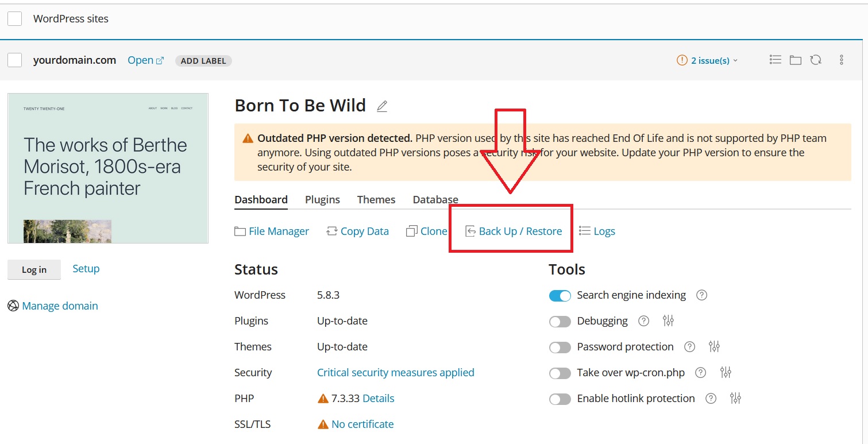The height and width of the screenshot is (444, 868).
Task: Click the ADD LABEL tag
Action: pyautogui.click(x=203, y=61)
